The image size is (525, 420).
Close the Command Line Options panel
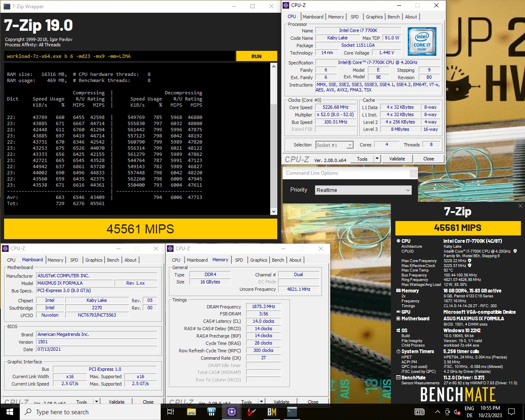pyautogui.click(x=413, y=174)
